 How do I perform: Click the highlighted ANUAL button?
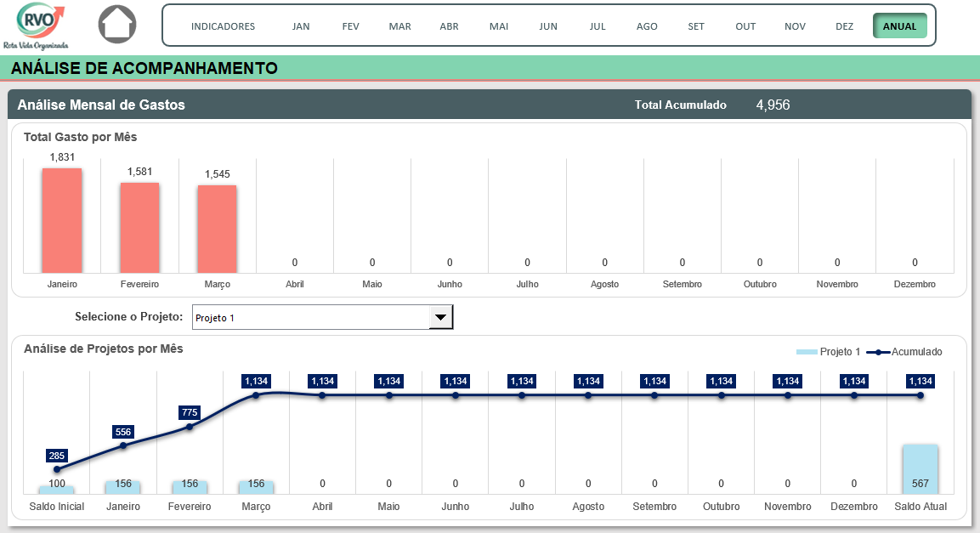pyautogui.click(x=900, y=26)
